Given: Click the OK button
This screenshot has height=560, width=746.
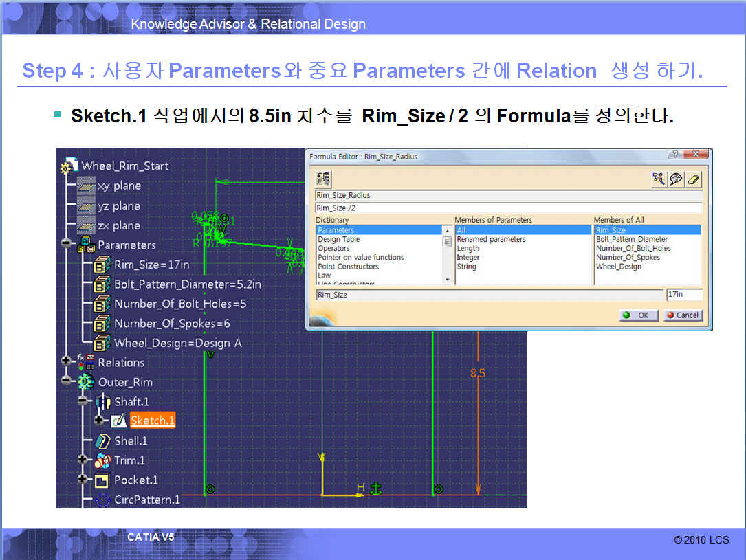Looking at the screenshot, I should pyautogui.click(x=636, y=315).
